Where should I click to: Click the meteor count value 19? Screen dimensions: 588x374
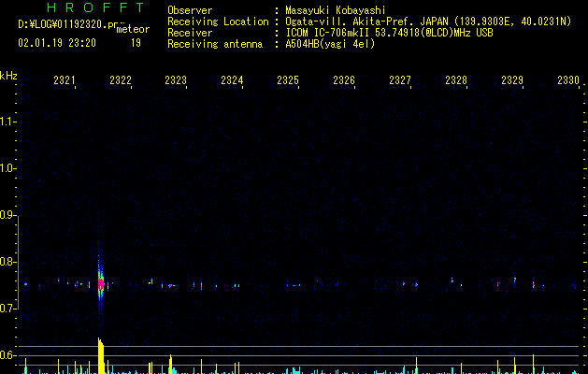point(136,43)
